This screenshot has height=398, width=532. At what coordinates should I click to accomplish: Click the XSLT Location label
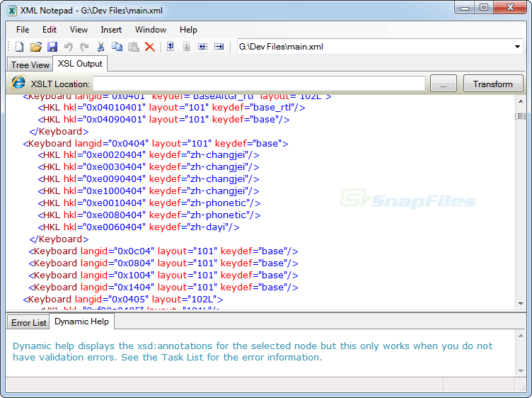60,84
